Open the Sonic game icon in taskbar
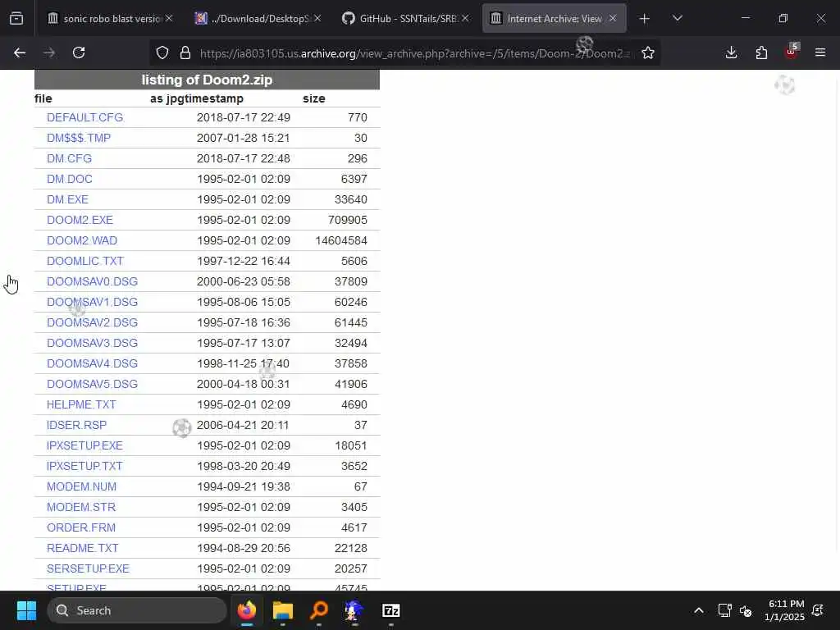Image resolution: width=840 pixels, height=630 pixels. tap(354, 610)
